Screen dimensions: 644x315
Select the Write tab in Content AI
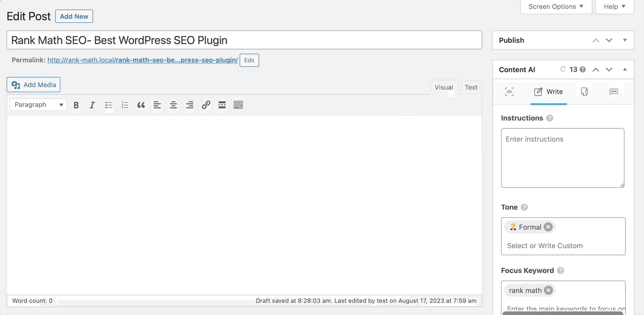tap(549, 92)
